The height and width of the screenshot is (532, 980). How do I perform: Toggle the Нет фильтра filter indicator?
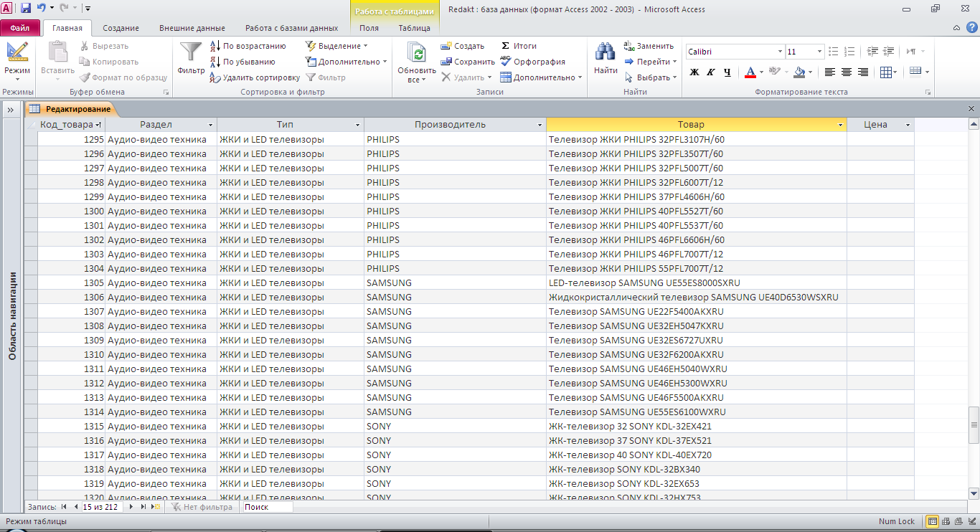pyautogui.click(x=202, y=507)
